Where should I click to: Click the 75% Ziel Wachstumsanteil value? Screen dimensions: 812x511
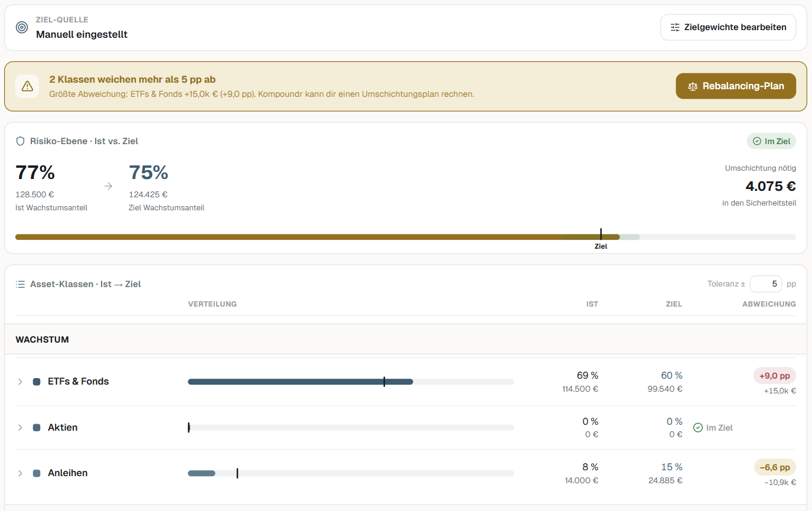(x=148, y=172)
